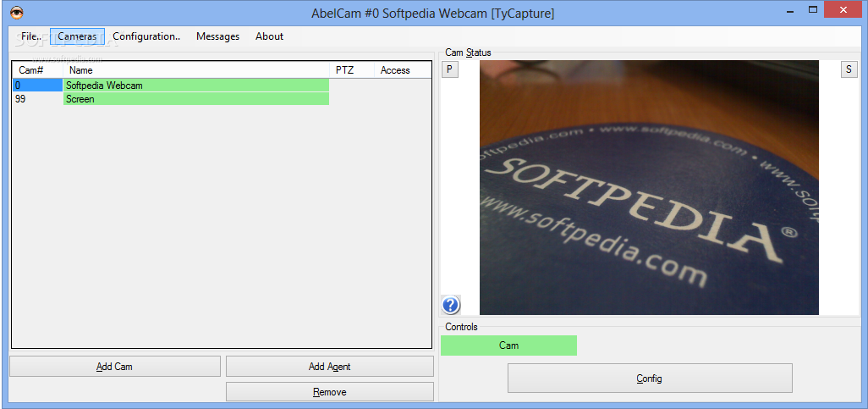868x409 pixels.
Task: Click the blue help question mark icon
Action: [x=451, y=304]
